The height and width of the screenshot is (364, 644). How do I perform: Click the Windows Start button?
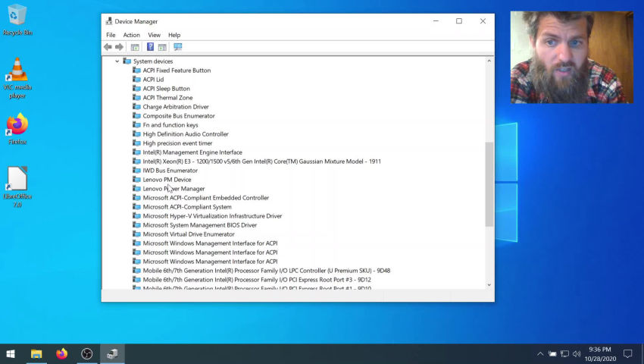[x=11, y=353]
